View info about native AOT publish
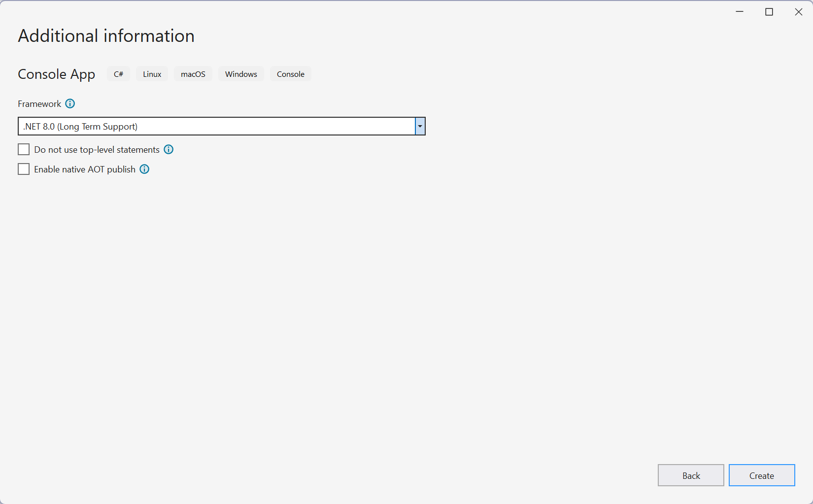 pos(144,169)
